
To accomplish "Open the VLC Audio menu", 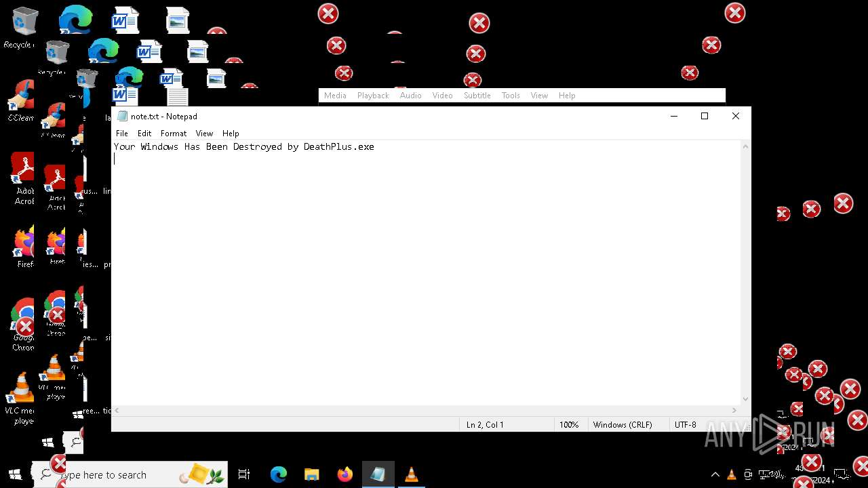I will pyautogui.click(x=410, y=96).
